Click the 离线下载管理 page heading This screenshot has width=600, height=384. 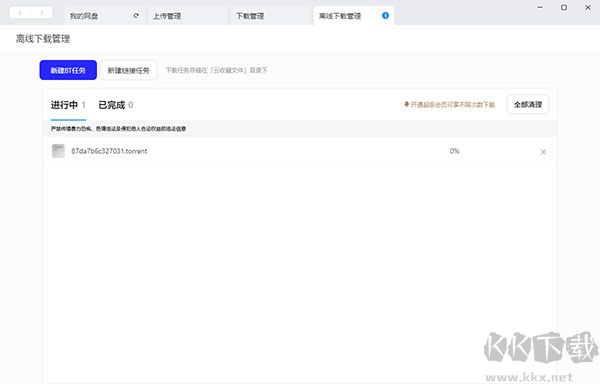(x=43, y=39)
